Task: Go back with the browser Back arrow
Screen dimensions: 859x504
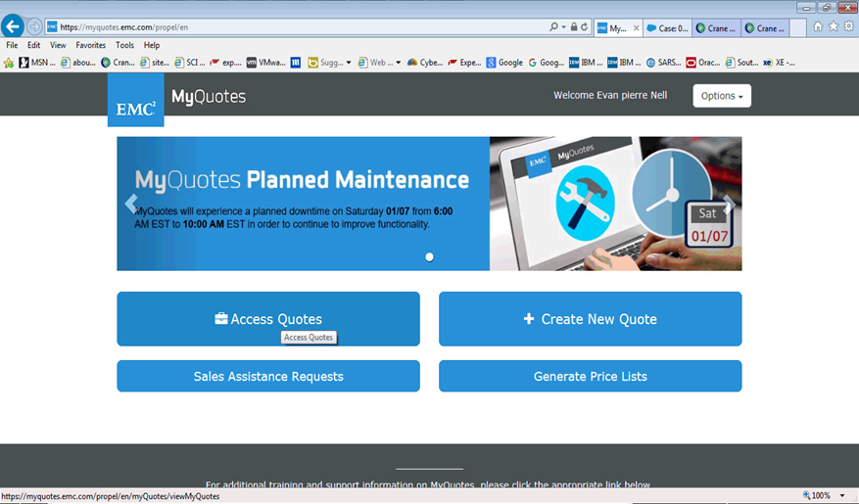Action: 12,25
